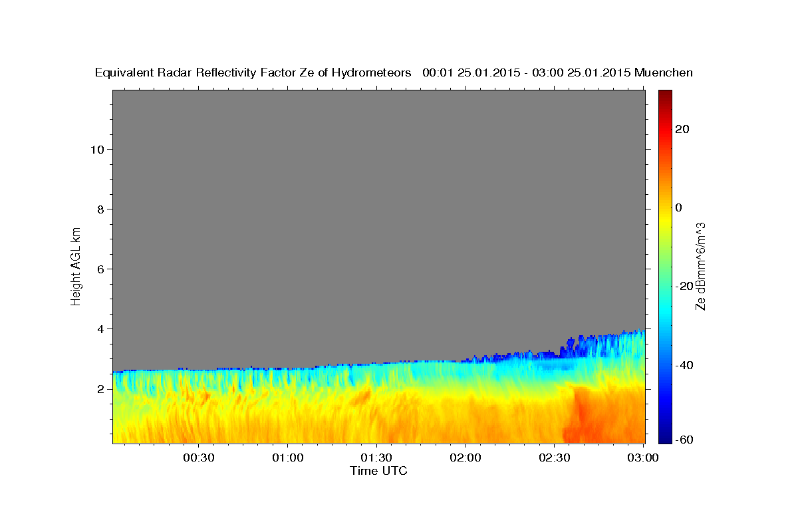Click the '6' height axis label
This screenshot has height=532, width=798.
click(101, 269)
